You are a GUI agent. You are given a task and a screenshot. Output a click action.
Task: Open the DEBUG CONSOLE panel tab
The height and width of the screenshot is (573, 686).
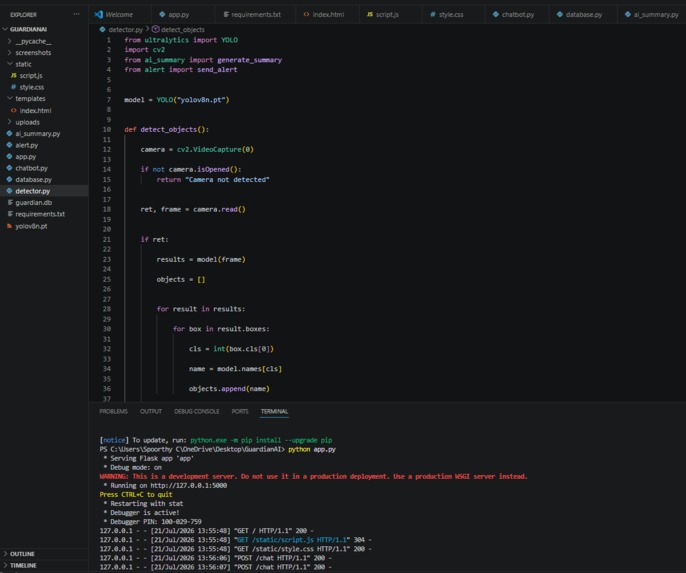[197, 412]
